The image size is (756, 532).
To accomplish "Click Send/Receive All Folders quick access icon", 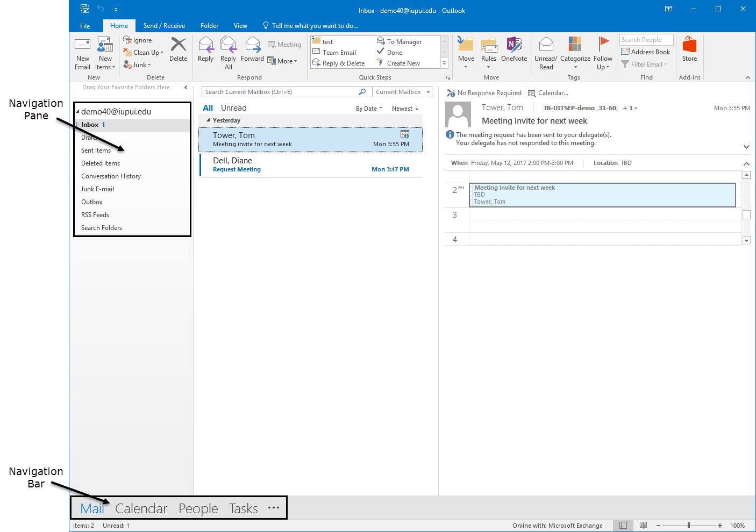I will click(x=85, y=9).
